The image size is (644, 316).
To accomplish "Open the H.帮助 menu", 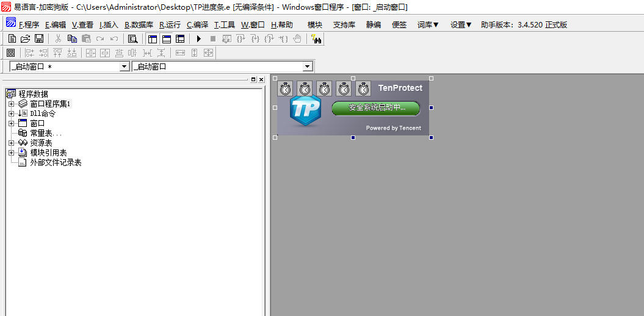I will pos(282,24).
